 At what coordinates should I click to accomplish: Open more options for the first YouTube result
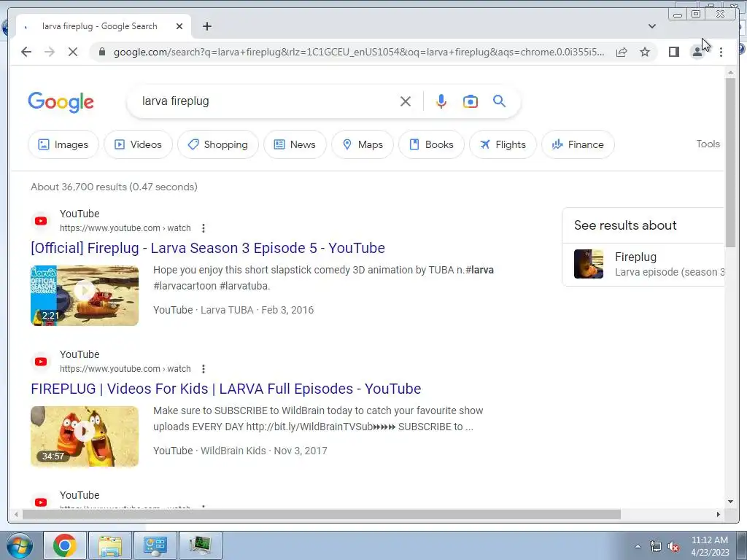click(x=204, y=228)
